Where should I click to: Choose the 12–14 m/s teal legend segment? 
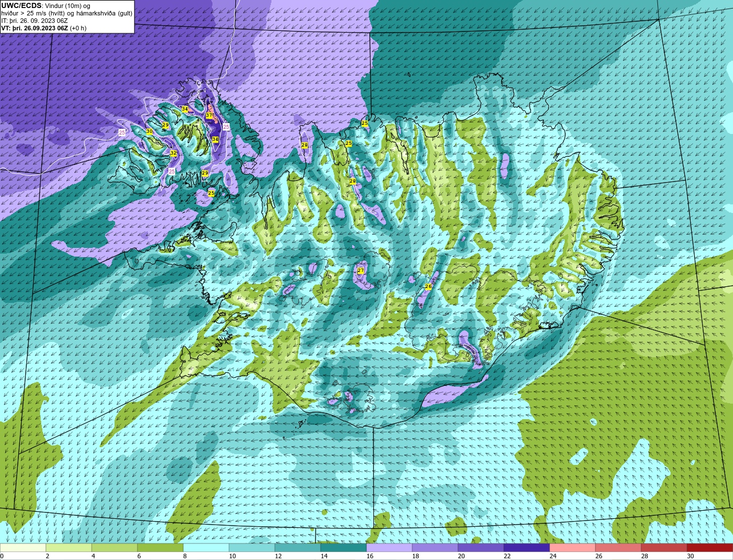[298, 547]
